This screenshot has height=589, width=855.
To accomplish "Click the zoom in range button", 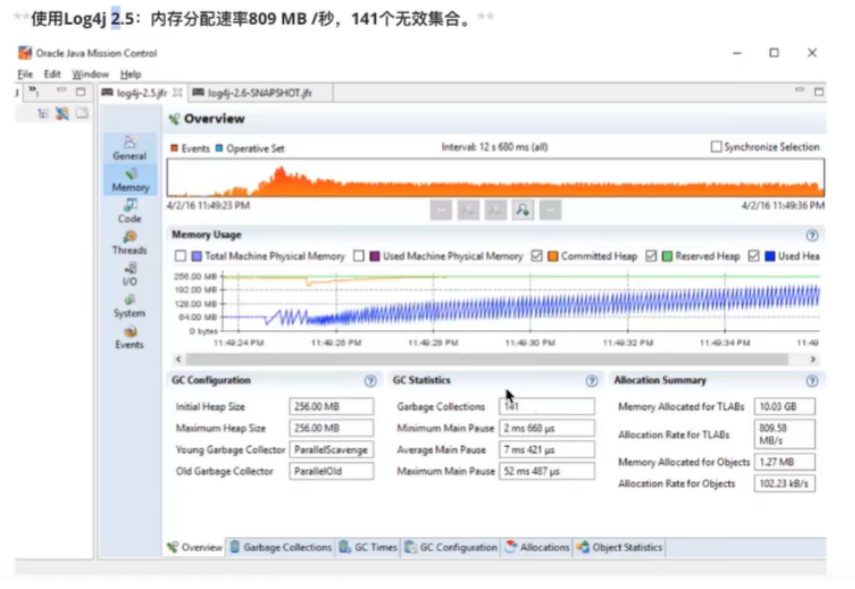I will [468, 210].
